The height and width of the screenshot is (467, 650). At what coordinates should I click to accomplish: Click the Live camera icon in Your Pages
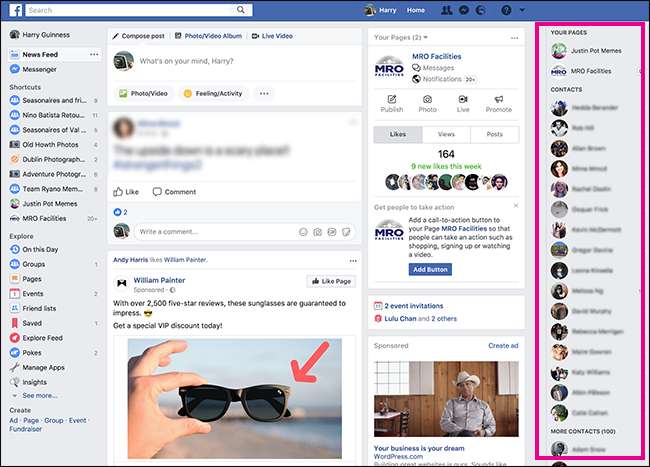coord(462,103)
